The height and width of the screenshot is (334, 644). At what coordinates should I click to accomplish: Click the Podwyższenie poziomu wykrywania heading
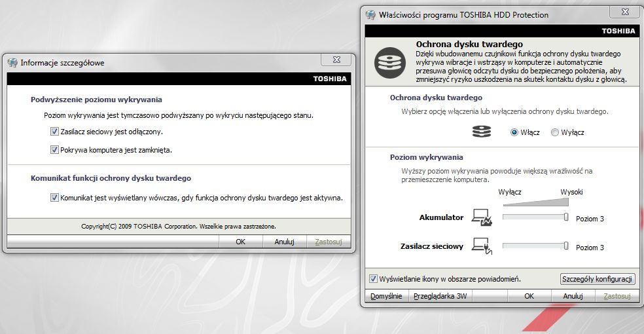(x=96, y=100)
